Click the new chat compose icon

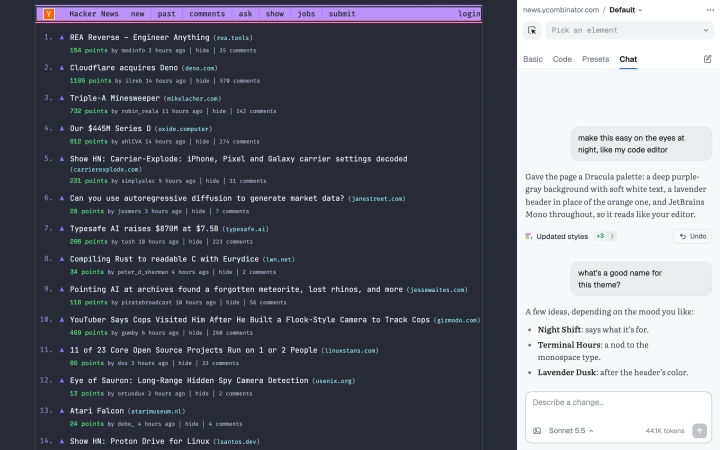click(x=707, y=59)
